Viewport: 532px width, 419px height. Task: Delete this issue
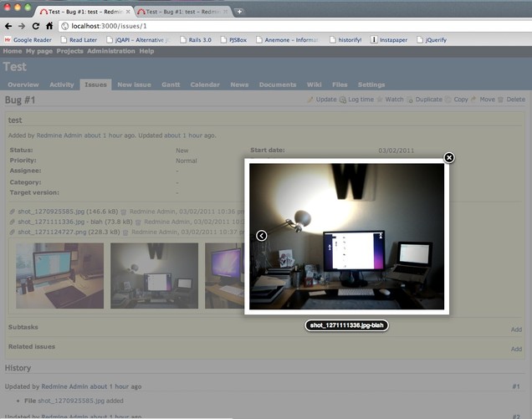click(512, 100)
